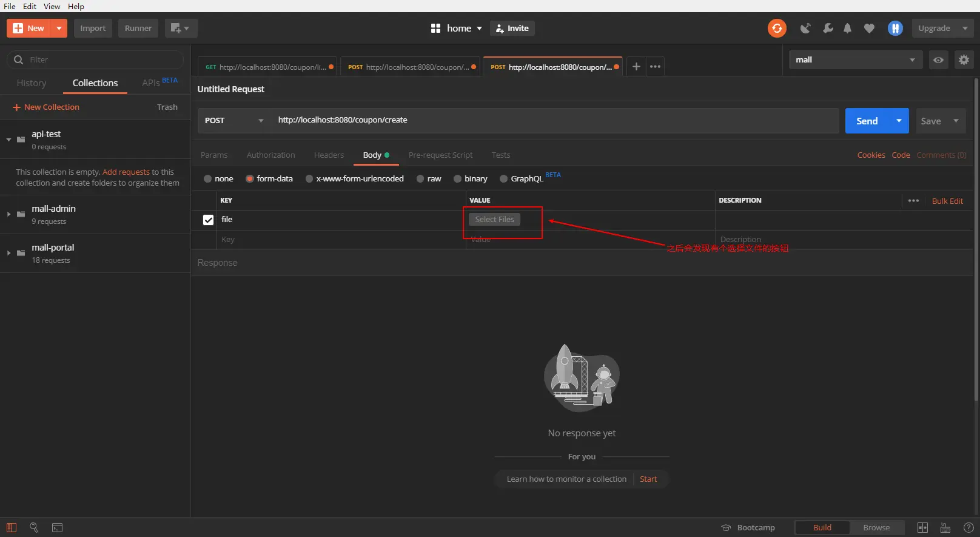The width and height of the screenshot is (980, 537).
Task: Expand the mall-portal collection
Action: coord(8,253)
